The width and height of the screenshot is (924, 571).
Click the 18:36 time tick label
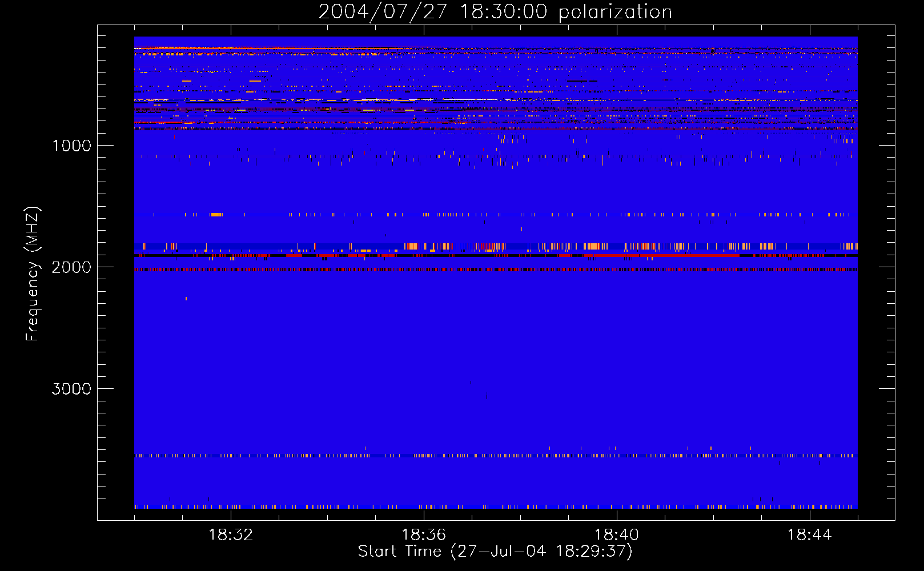pyautogui.click(x=424, y=535)
